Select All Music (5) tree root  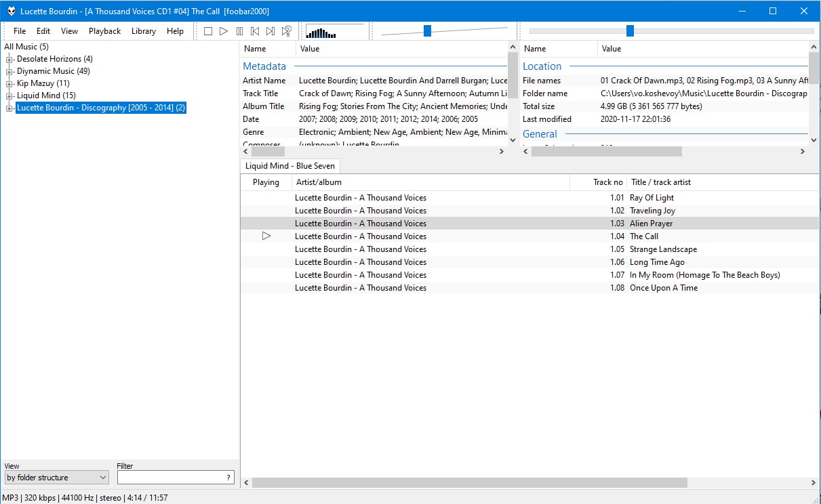(26, 47)
